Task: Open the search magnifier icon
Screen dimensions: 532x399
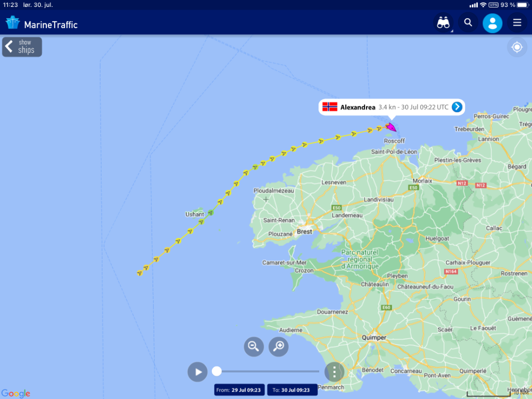Action: 468,23
